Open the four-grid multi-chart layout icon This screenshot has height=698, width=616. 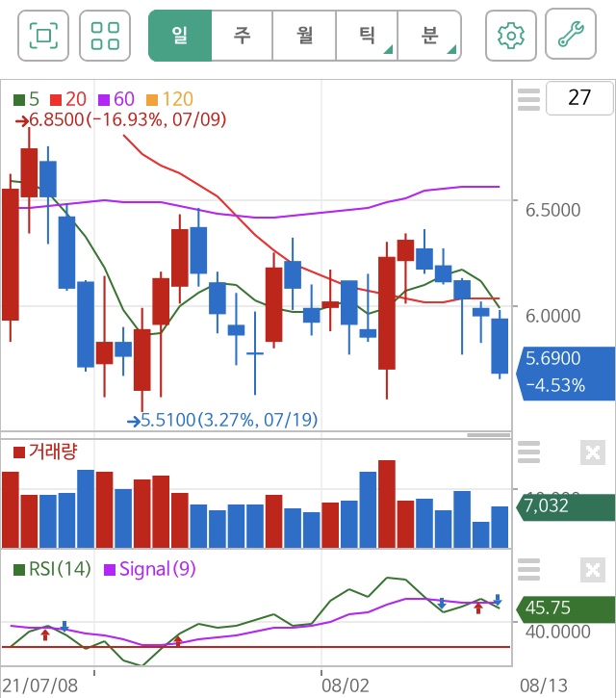coord(105,36)
